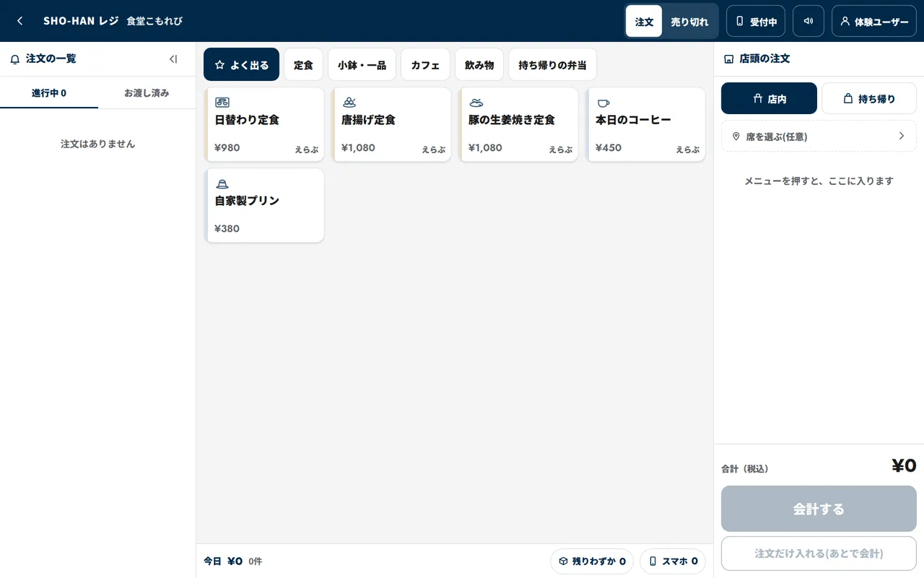924x578 pixels.
Task: Click the 合計（税込） total label
Action: [745, 469]
